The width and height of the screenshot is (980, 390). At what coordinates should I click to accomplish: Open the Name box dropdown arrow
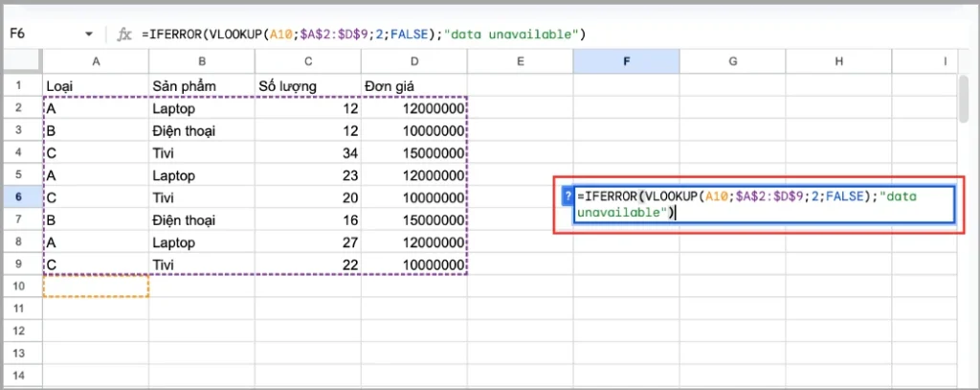click(88, 34)
